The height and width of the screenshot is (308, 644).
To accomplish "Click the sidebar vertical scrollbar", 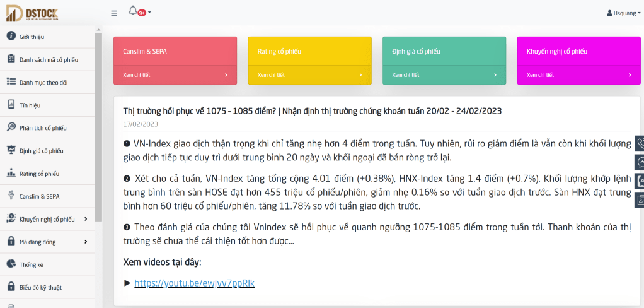I will (98, 126).
